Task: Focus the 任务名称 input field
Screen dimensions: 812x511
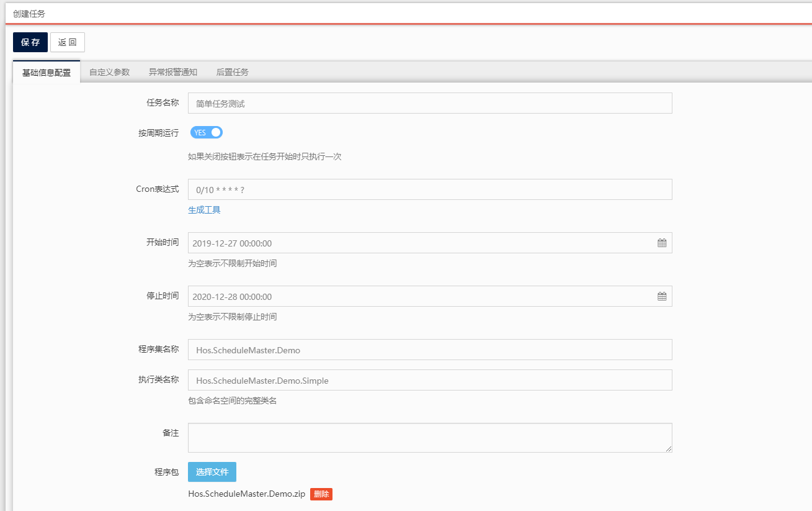Action: click(429, 104)
